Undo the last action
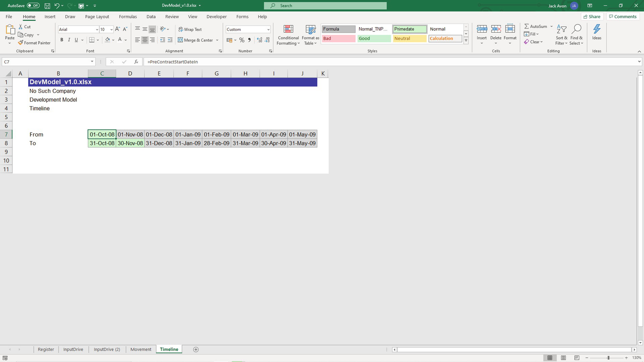Screen dimensions: 644x362 click(57, 6)
